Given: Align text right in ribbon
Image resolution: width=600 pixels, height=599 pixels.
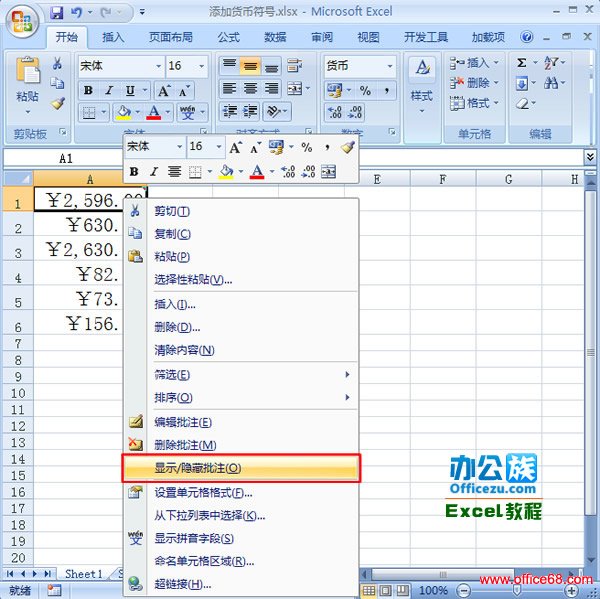Looking at the screenshot, I should point(271,89).
